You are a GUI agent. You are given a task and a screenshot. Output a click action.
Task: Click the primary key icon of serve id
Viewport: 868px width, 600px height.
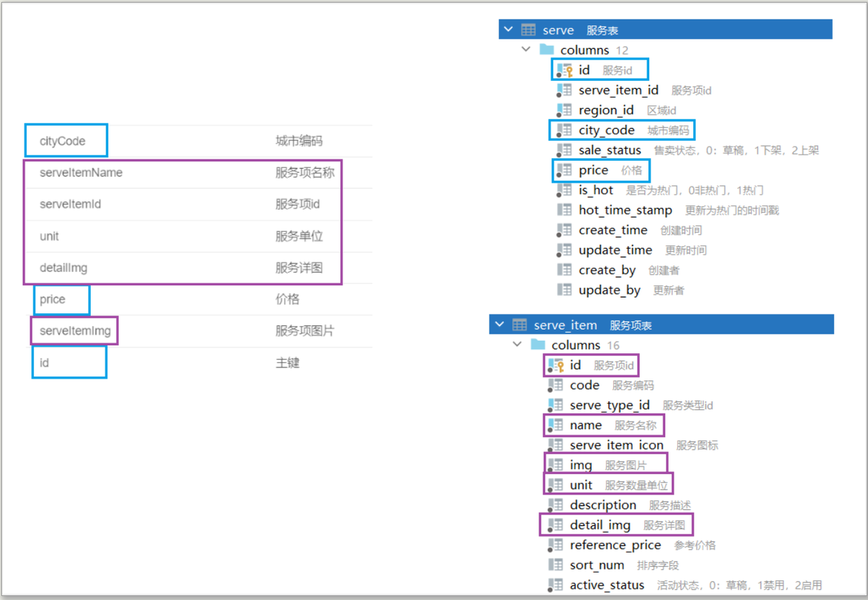[564, 70]
